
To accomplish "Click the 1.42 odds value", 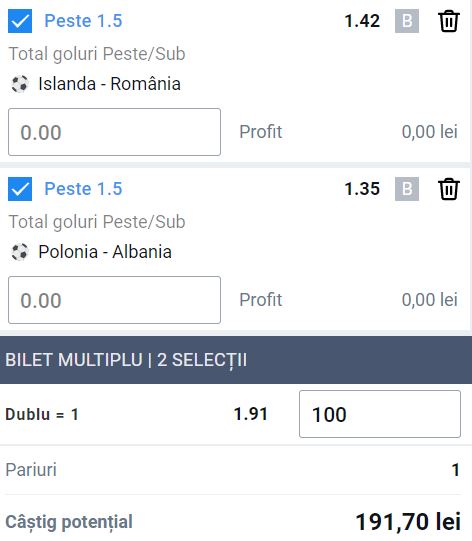I will tap(362, 21).
